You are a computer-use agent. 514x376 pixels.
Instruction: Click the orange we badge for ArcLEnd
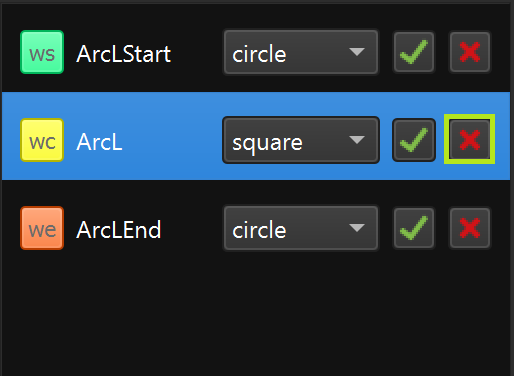[42, 228]
